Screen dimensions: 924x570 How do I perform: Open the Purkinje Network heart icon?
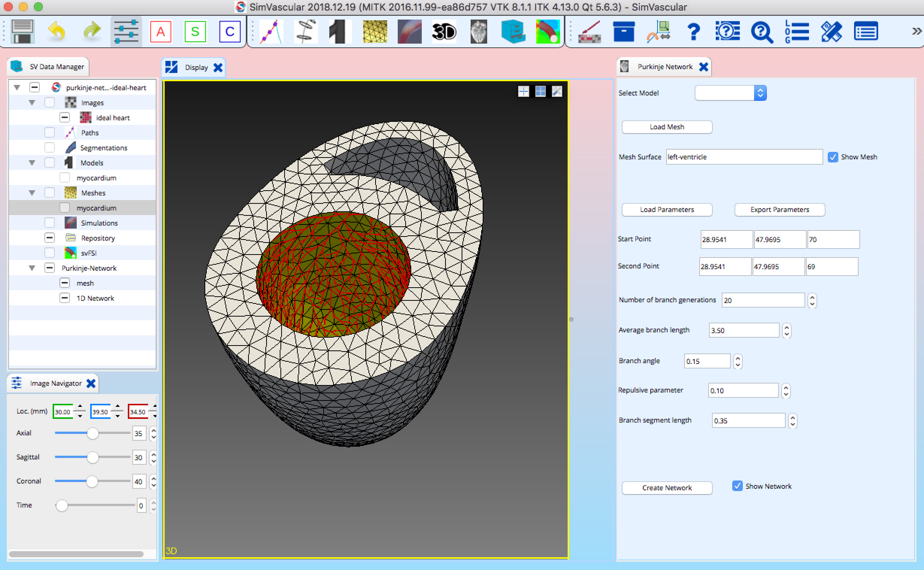pos(479,32)
